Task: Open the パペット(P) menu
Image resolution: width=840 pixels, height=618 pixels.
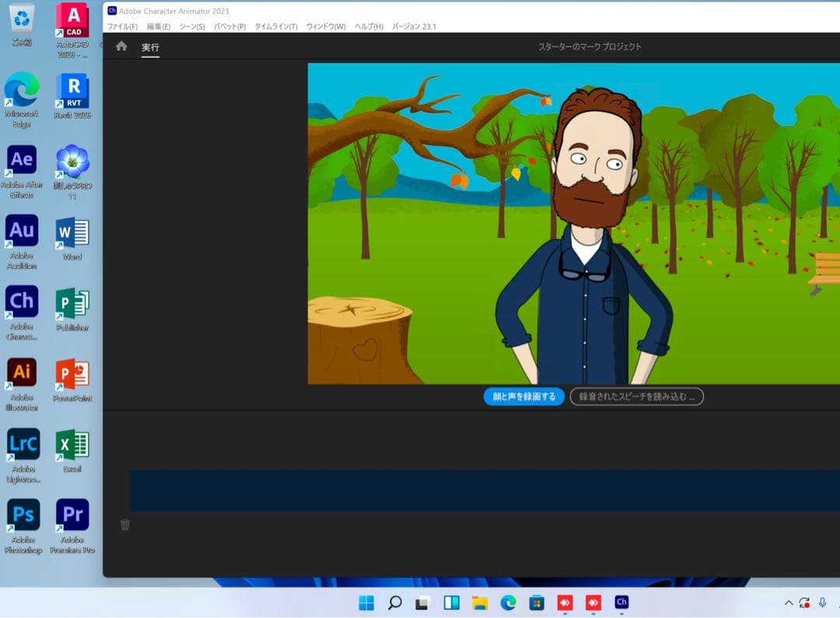Action: coord(229,26)
